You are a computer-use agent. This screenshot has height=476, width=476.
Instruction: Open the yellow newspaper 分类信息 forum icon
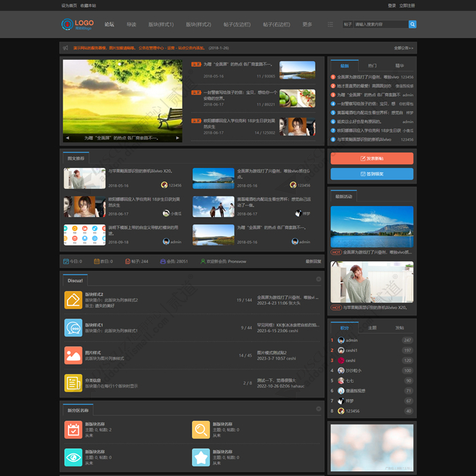click(73, 383)
